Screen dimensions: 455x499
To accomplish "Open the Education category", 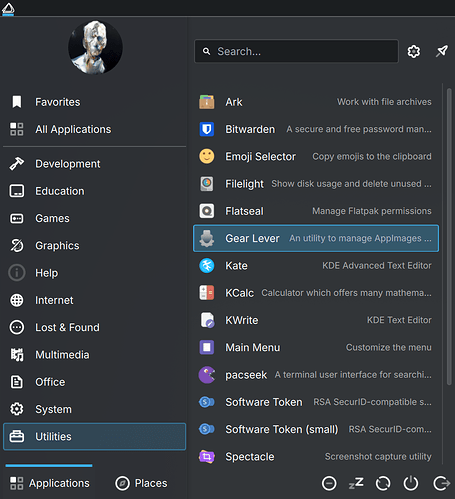I will (x=94, y=191).
